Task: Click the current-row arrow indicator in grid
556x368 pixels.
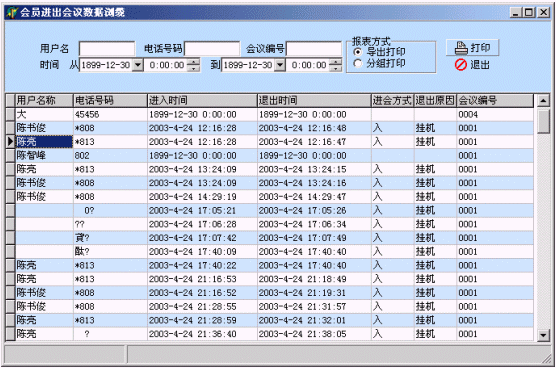Action: 11,142
